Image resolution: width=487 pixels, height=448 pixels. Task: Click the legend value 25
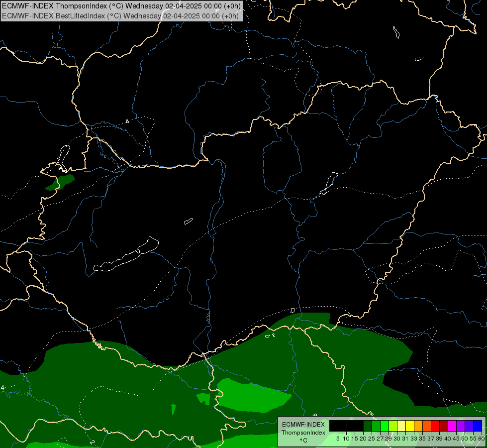tap(372, 439)
